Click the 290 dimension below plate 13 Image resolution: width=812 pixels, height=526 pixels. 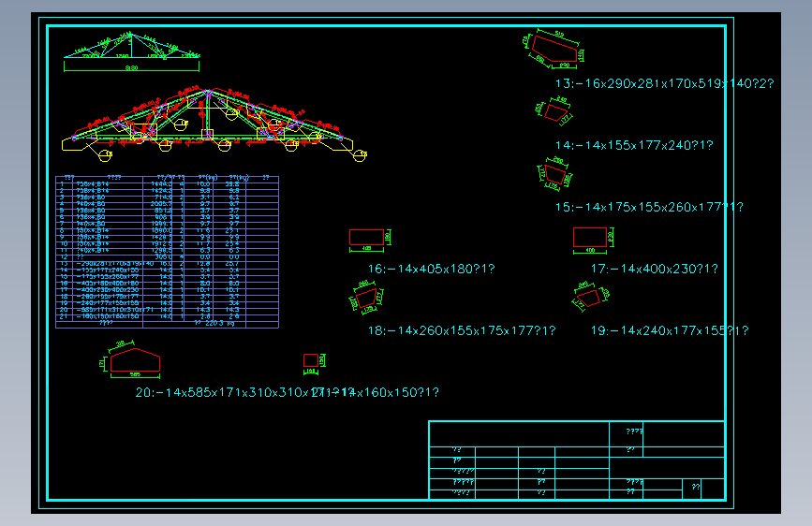[565, 66]
